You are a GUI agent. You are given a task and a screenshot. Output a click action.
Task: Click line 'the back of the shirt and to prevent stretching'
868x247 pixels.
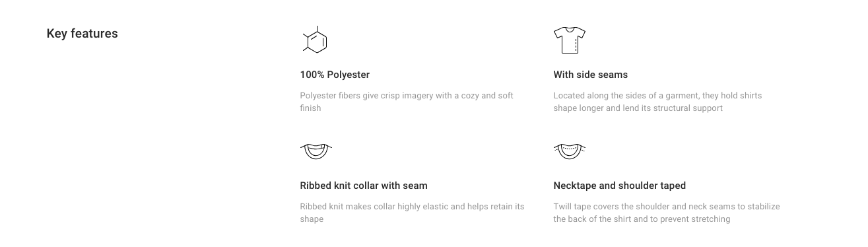click(642, 219)
